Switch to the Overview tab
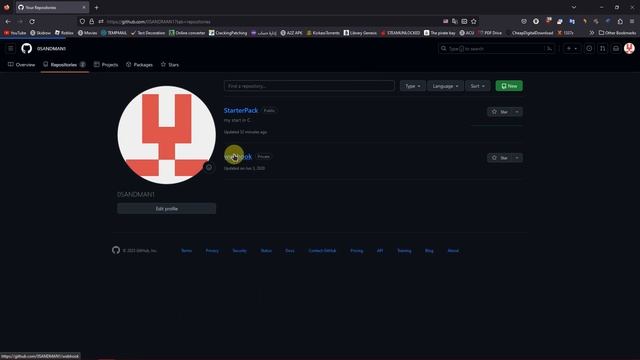This screenshot has height=360, width=640. coord(22,64)
